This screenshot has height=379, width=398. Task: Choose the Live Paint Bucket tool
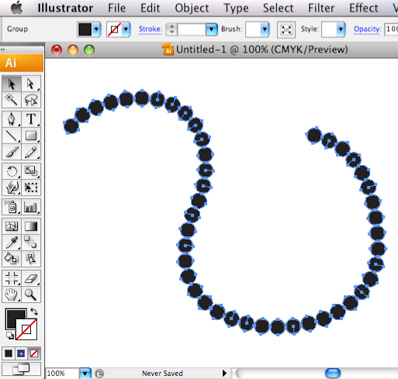[x=12, y=259]
